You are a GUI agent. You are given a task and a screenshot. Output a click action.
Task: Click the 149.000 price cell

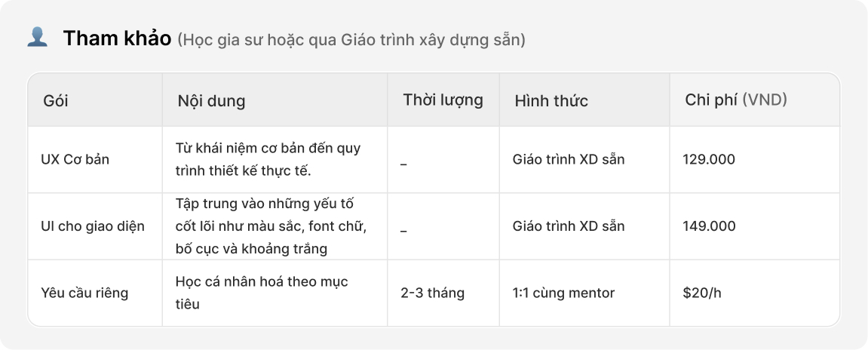click(x=708, y=226)
